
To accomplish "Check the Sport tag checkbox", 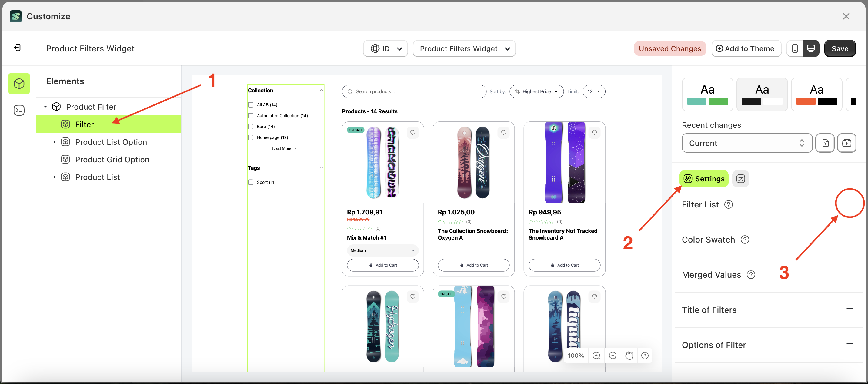I will click(x=250, y=182).
